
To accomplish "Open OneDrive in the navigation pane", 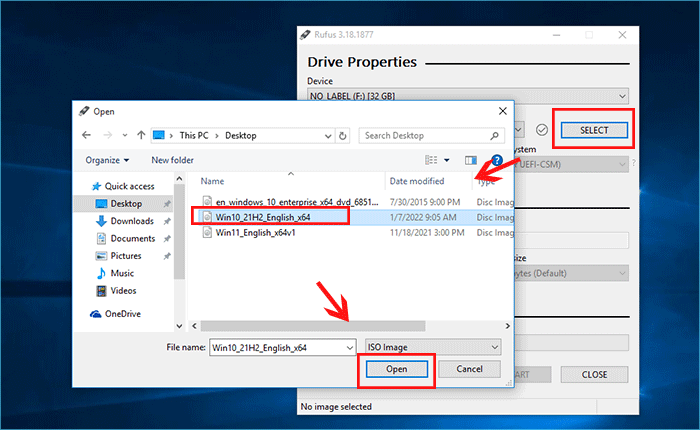I will pos(115,314).
